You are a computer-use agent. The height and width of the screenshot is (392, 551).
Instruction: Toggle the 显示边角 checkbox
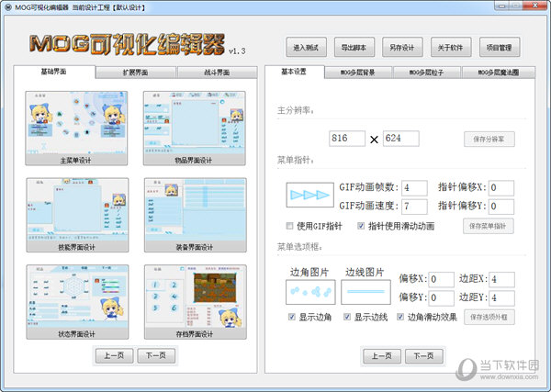(292, 317)
